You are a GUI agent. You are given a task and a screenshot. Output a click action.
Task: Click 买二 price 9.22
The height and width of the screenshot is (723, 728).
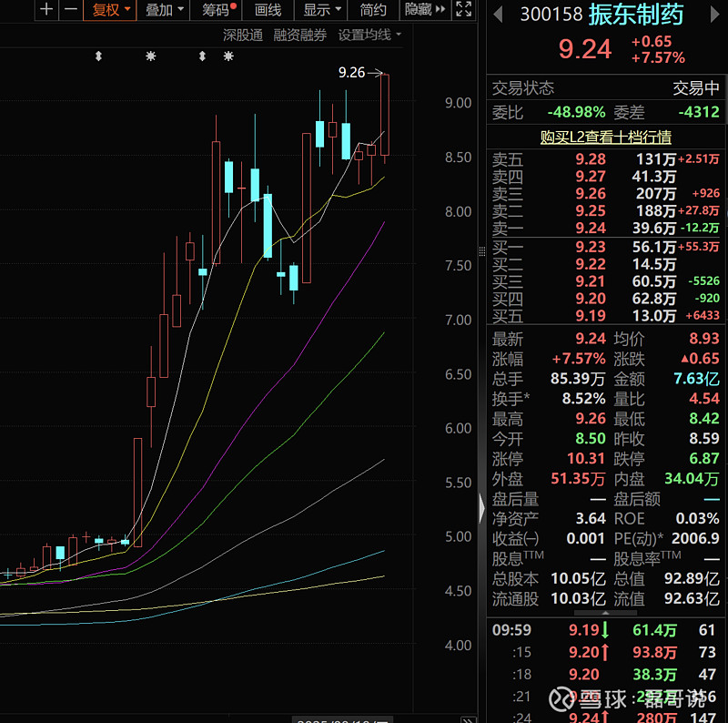click(591, 264)
